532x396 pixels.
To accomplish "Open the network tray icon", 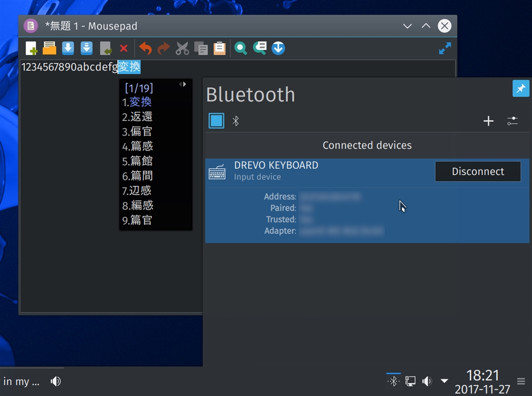I will point(410,381).
